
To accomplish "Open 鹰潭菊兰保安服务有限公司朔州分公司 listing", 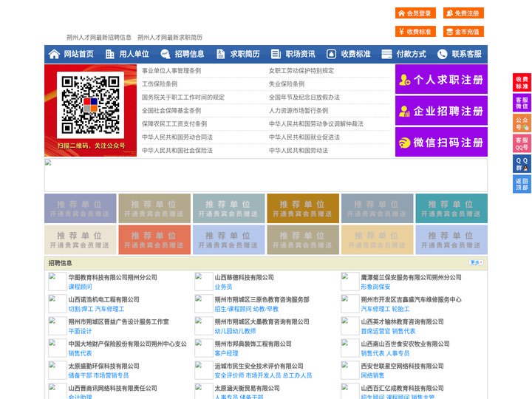I will tap(411, 277).
